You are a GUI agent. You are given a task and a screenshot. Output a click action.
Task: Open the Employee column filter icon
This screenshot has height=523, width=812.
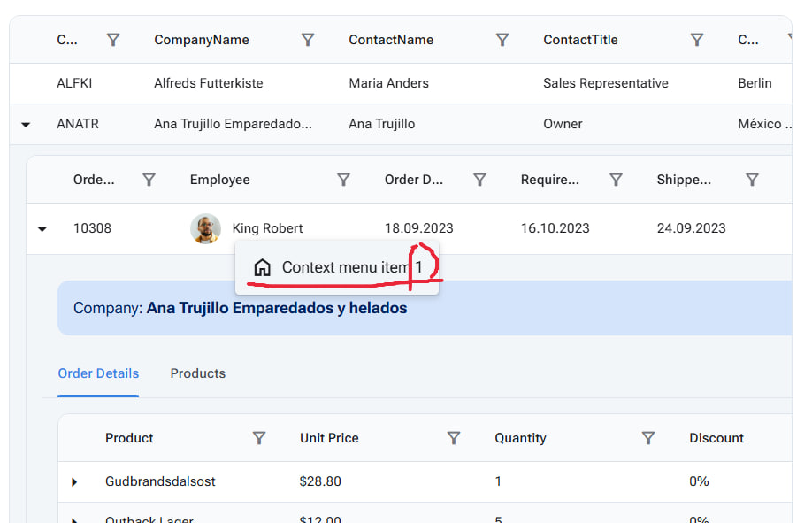344,180
